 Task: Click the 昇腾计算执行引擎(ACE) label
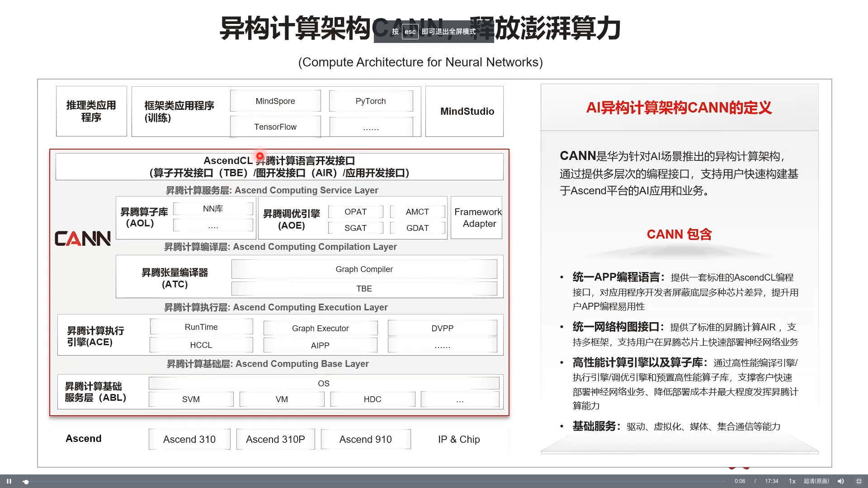[95, 337]
